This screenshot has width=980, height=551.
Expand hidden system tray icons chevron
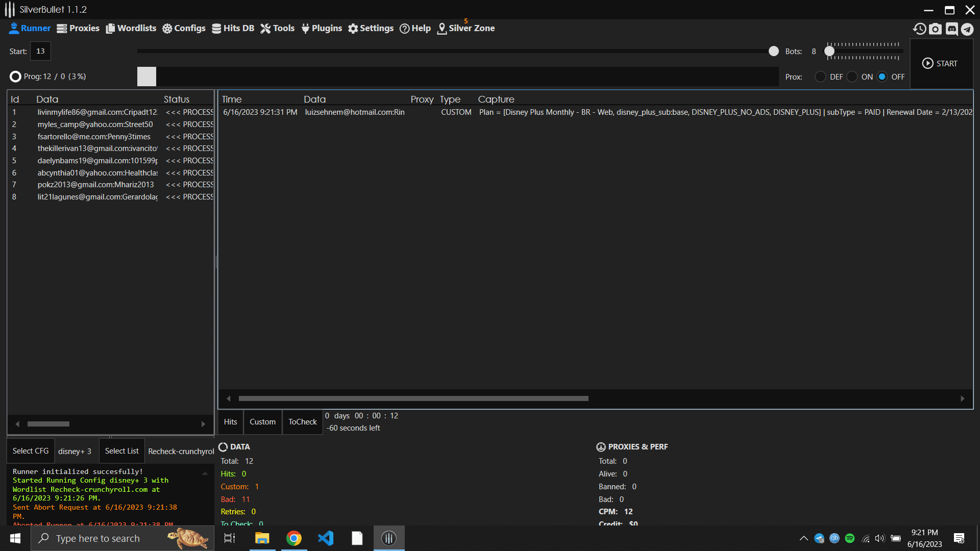pos(803,538)
